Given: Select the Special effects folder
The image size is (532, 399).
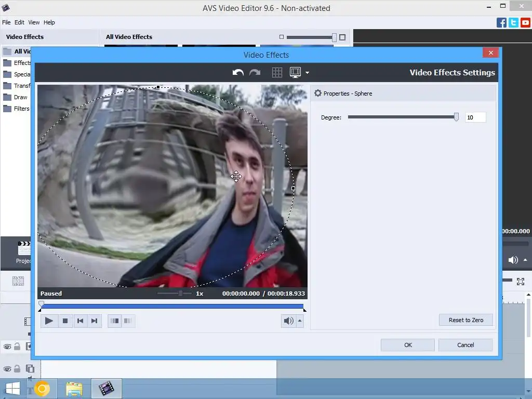Looking at the screenshot, I should (17, 74).
